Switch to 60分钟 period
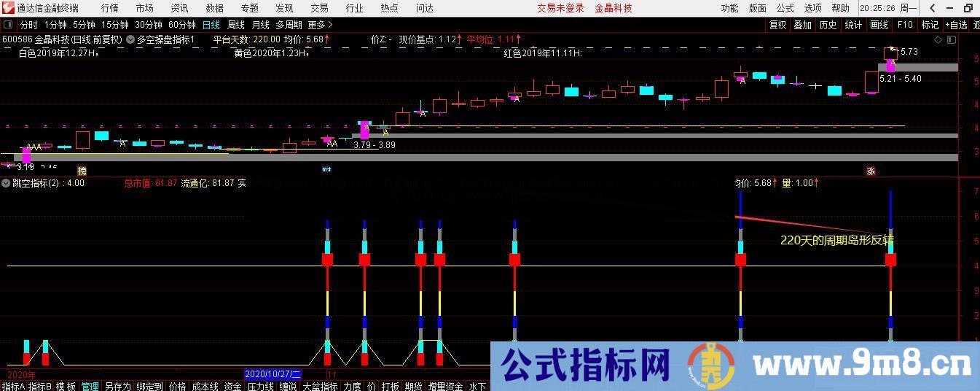Screen dimensions: 980x391 (182, 25)
